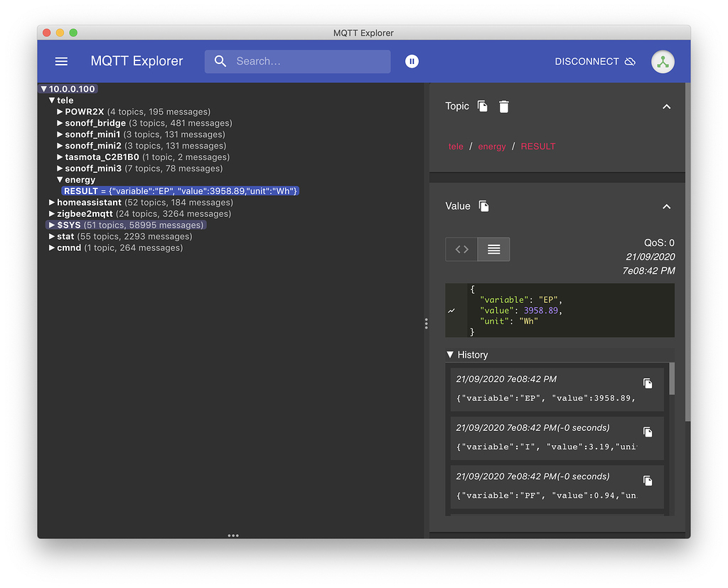Image resolution: width=728 pixels, height=588 pixels.
Task: Collapse the Value panel section
Action: coord(666,206)
